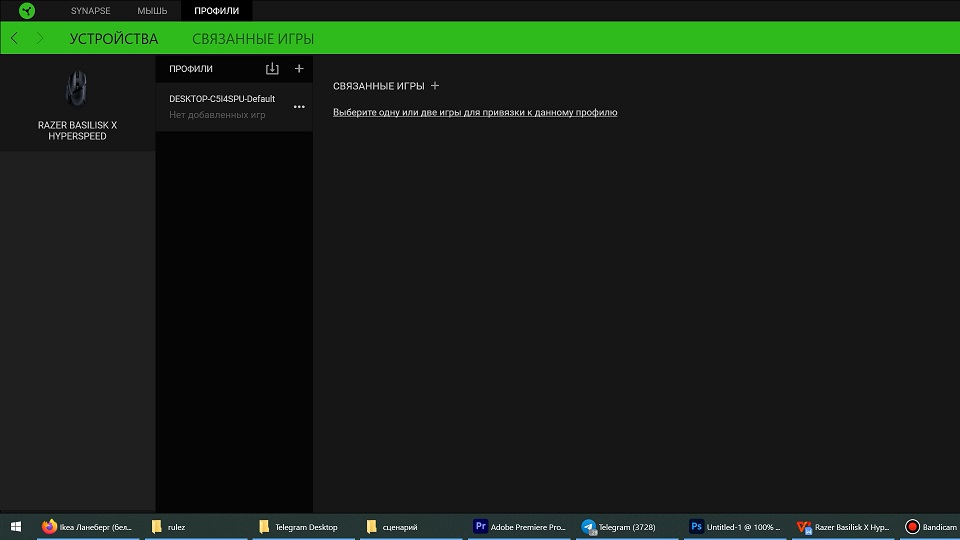Open the ПРОФИЛИ tab
960x540 pixels.
click(x=217, y=11)
